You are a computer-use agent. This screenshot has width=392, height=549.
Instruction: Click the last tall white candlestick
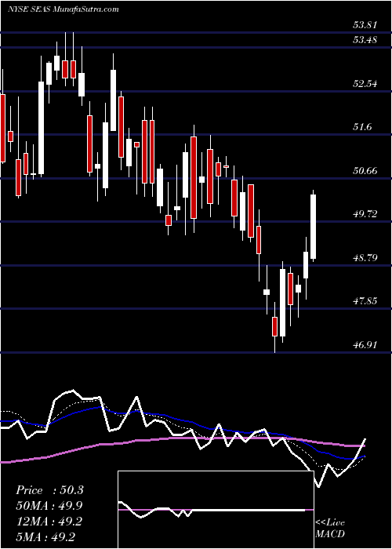[314, 226]
